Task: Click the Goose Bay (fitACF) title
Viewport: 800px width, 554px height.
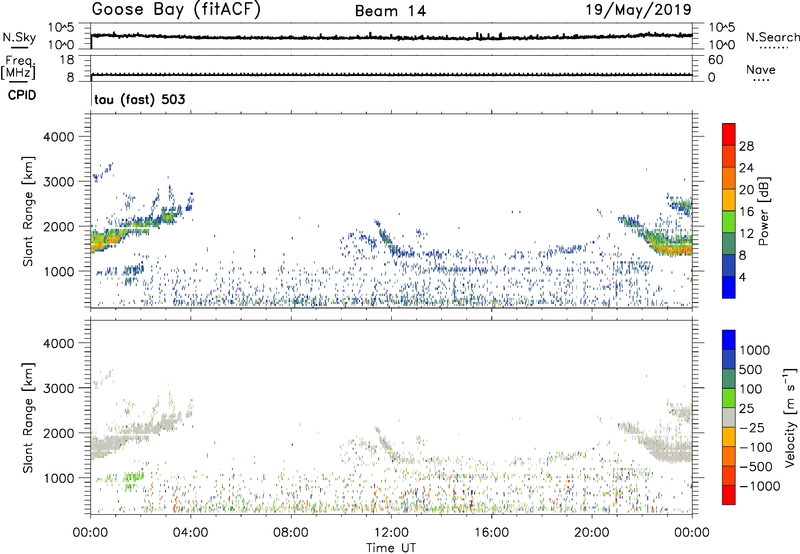Action: tap(176, 10)
